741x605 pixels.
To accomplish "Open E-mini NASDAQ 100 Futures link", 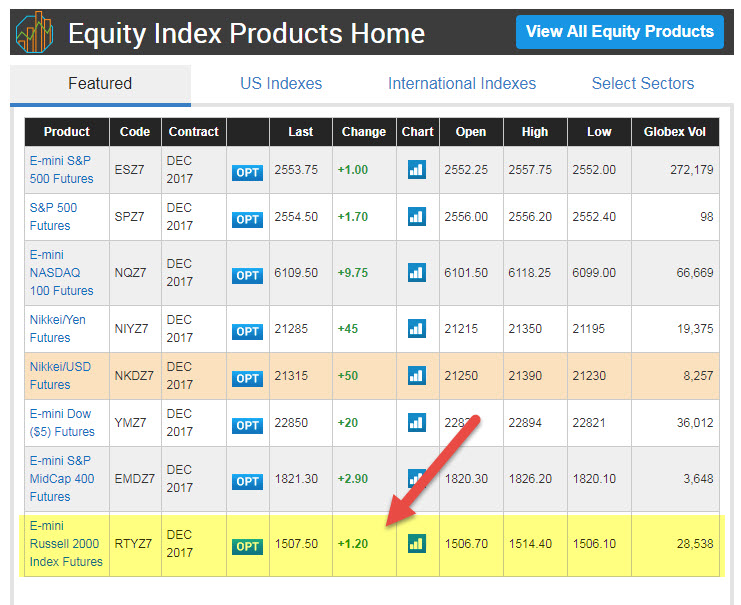I will coord(61,273).
